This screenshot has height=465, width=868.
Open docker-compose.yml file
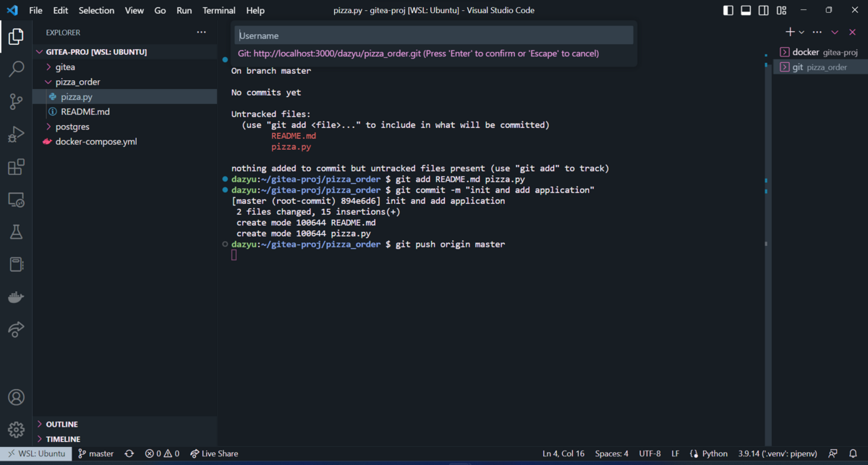[x=125, y=142]
